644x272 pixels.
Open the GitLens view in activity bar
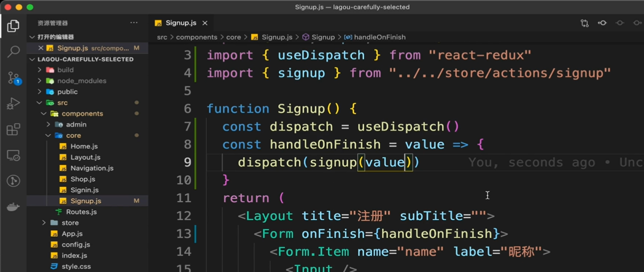(13, 181)
